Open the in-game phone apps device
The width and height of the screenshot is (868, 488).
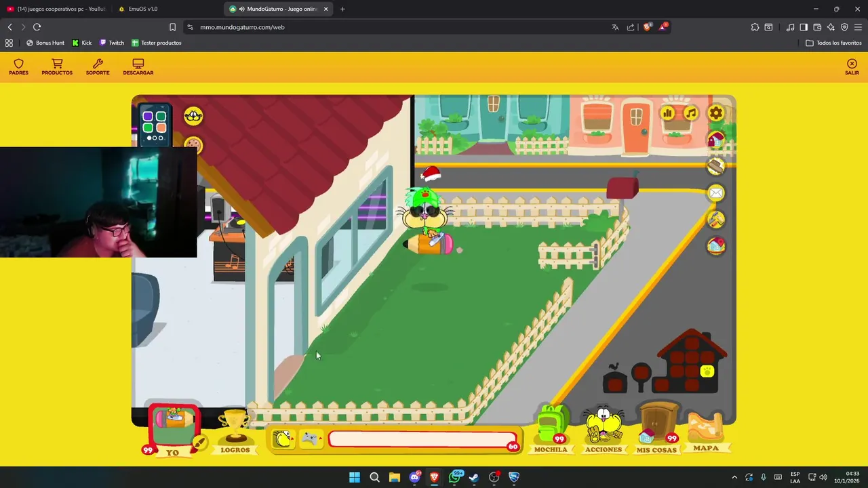point(155,125)
